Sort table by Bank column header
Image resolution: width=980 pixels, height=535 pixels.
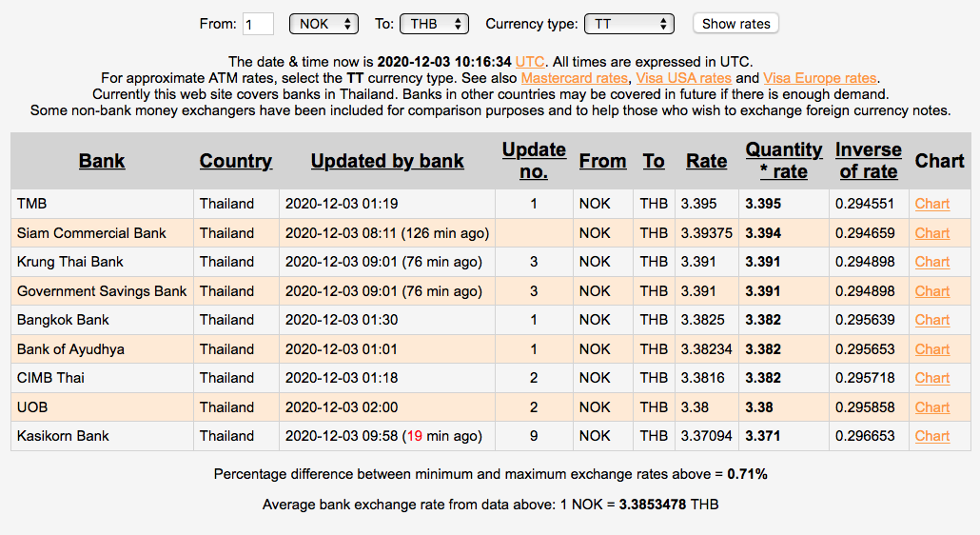click(102, 161)
